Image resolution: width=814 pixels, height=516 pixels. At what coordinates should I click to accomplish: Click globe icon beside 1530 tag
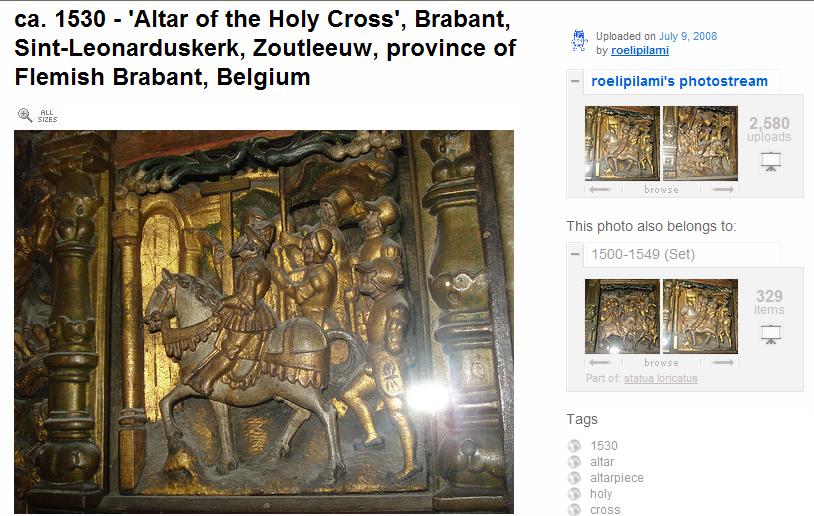574,445
